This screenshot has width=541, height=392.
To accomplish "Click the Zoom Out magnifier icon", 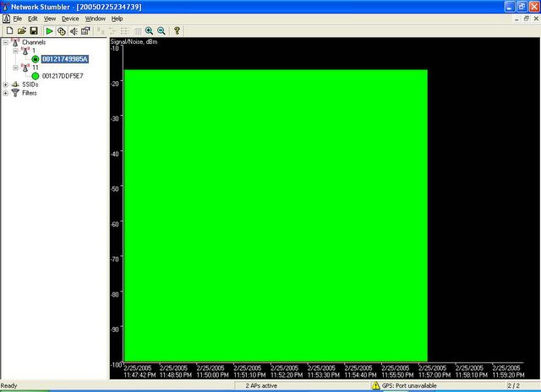I will pos(161,30).
